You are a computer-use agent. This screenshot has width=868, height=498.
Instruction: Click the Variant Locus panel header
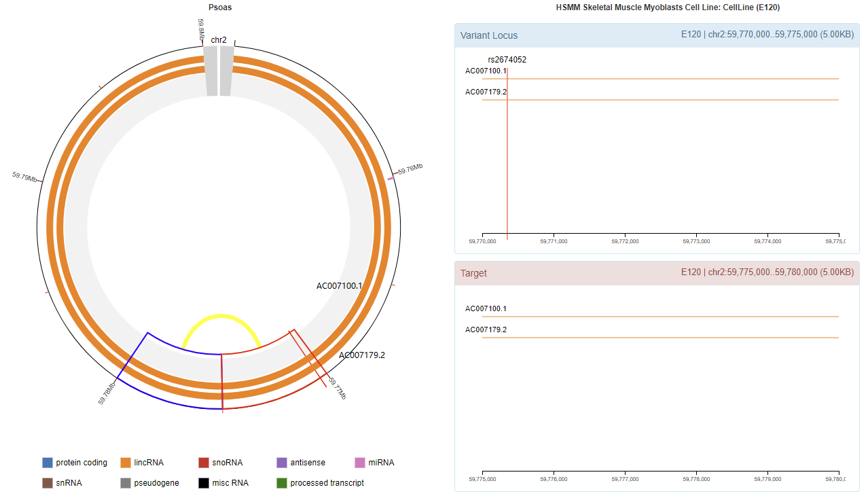coord(657,35)
